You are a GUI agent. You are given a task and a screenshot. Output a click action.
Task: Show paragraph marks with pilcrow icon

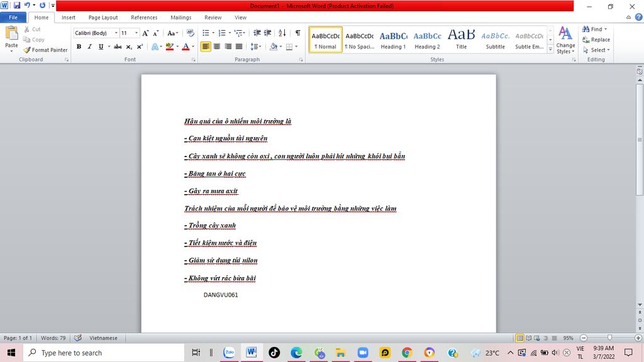(297, 33)
